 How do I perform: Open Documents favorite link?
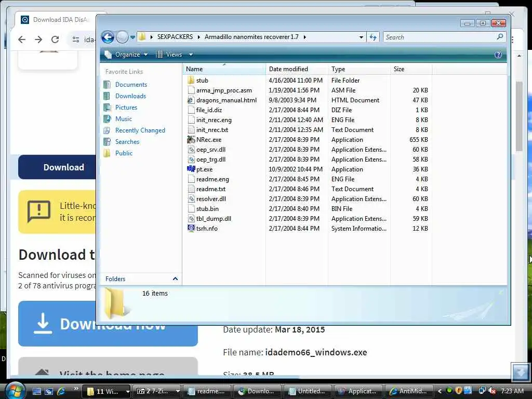click(x=131, y=85)
